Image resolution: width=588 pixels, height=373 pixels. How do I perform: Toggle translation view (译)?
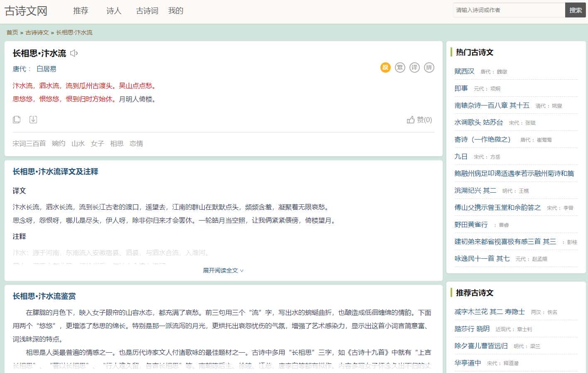(x=414, y=67)
